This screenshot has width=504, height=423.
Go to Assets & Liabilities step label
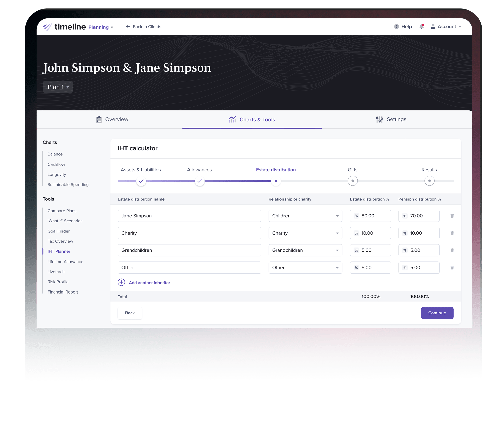[141, 170]
